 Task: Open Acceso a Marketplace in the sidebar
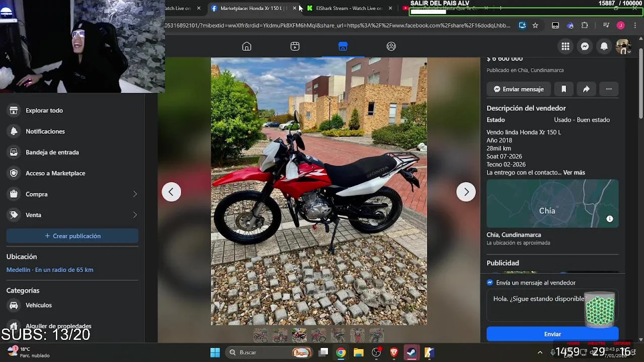point(72,173)
